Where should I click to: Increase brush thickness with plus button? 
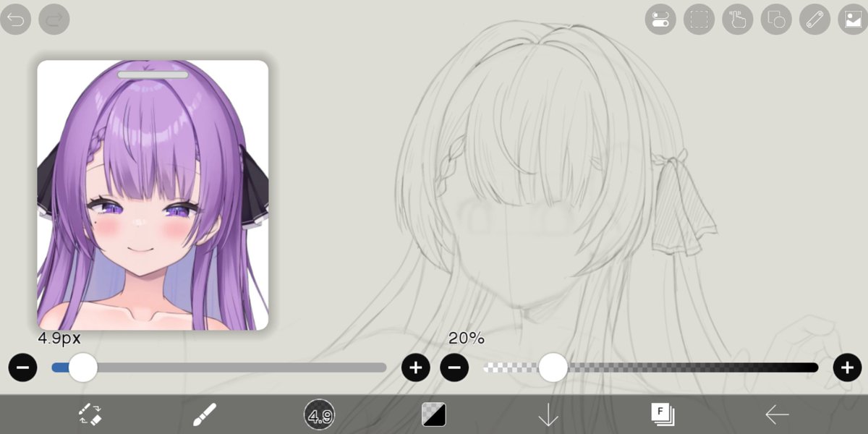[x=415, y=368]
